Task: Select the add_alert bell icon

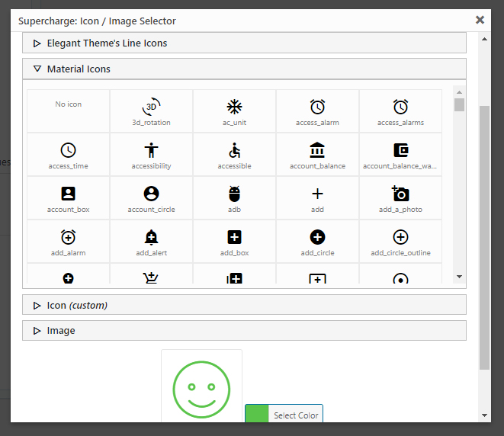Action: 151,241
